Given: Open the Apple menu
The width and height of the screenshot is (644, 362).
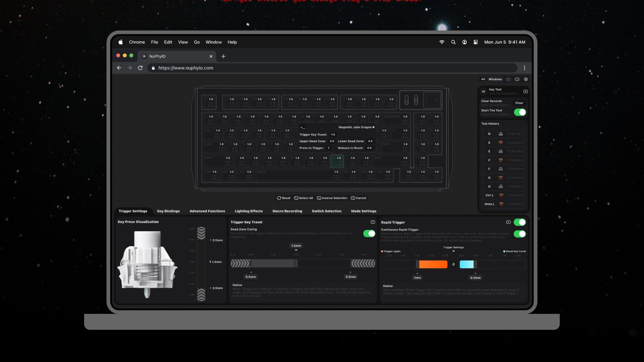Looking at the screenshot, I should coord(121,42).
